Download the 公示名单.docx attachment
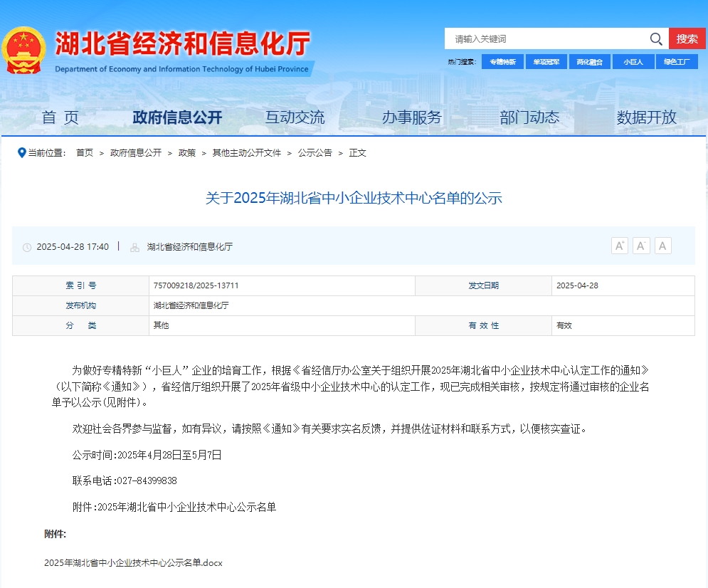 [132, 562]
